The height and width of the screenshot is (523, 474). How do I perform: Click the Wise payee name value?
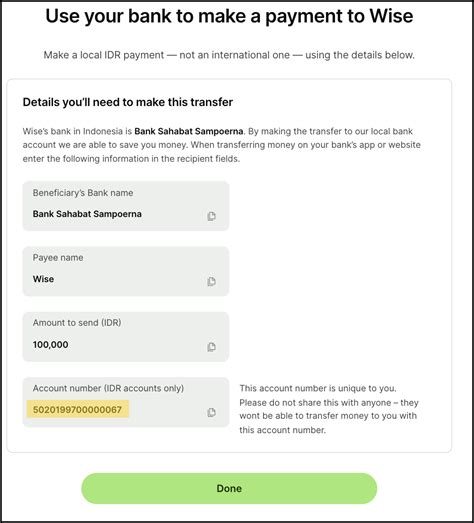(x=43, y=279)
